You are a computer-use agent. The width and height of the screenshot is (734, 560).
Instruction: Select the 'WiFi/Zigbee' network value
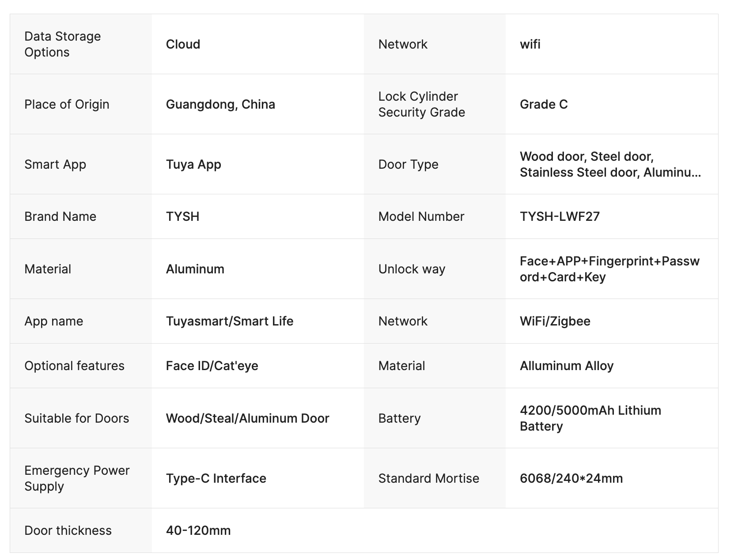tap(555, 321)
